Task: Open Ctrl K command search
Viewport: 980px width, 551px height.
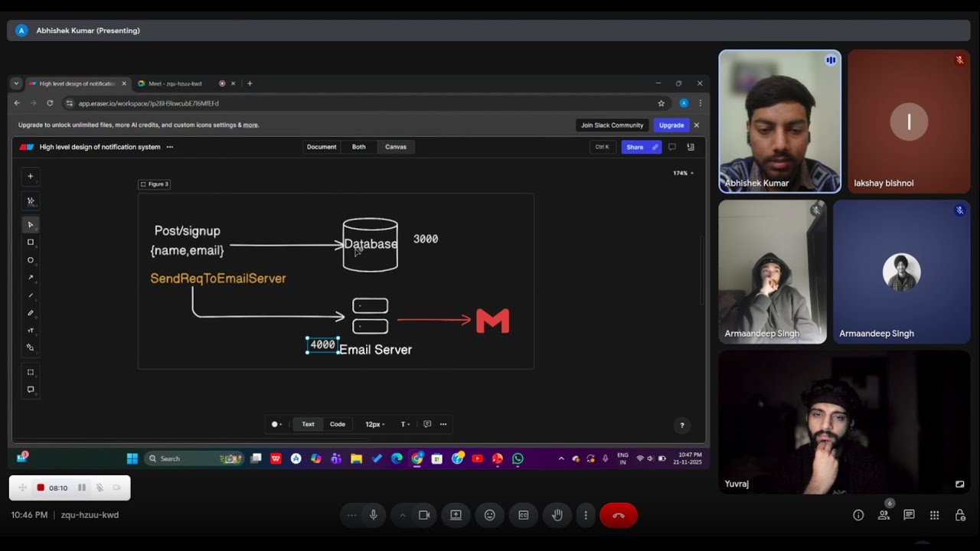Action: point(602,147)
